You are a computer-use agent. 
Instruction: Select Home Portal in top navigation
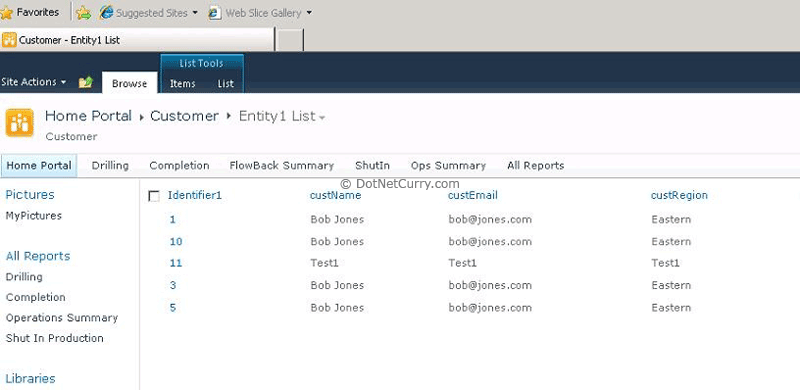tap(39, 166)
